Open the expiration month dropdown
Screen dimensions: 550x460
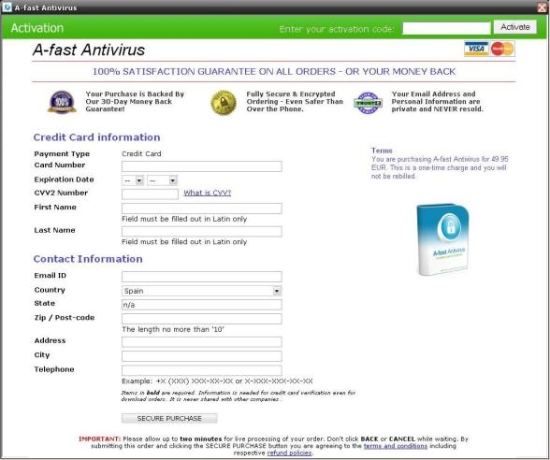coord(133,181)
